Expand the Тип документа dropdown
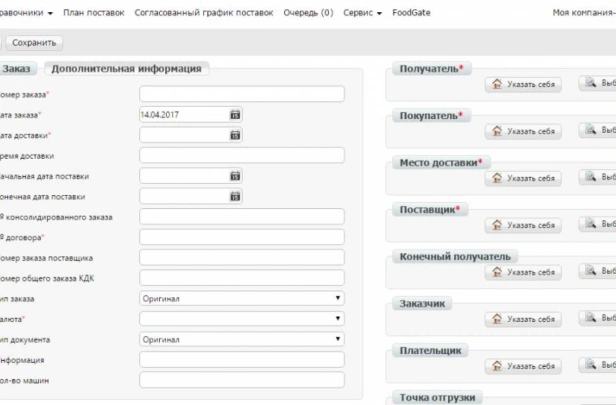Screen dimensions: 616x405 pos(242,339)
